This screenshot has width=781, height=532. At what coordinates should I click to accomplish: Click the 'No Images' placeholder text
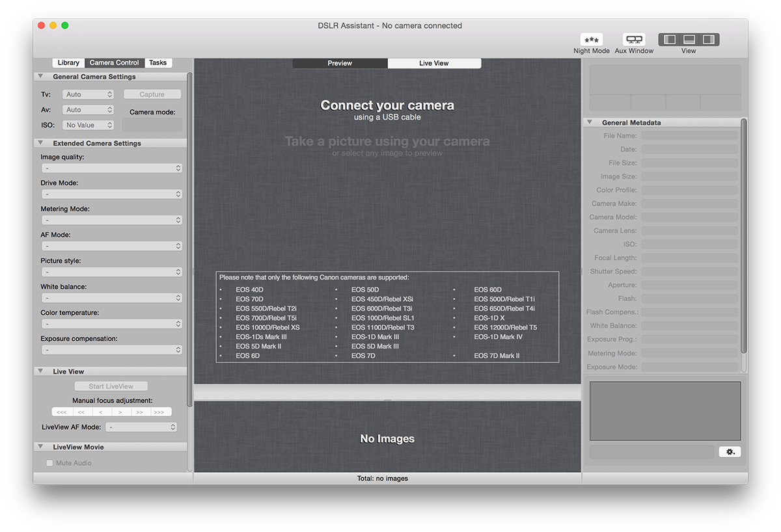pos(387,439)
